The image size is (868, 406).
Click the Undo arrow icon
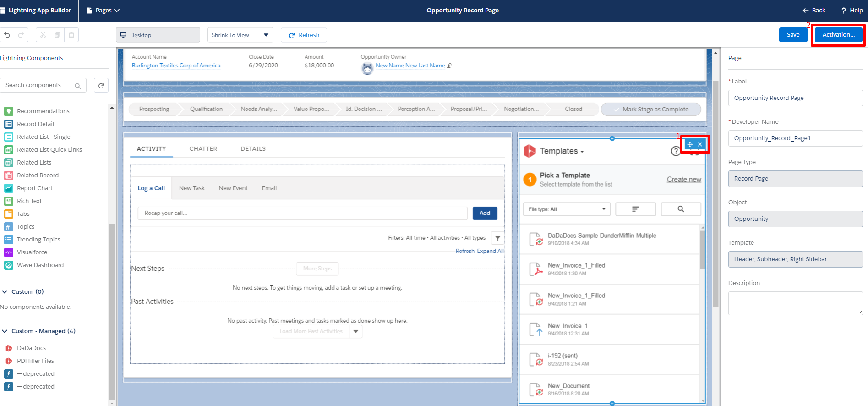(7, 35)
